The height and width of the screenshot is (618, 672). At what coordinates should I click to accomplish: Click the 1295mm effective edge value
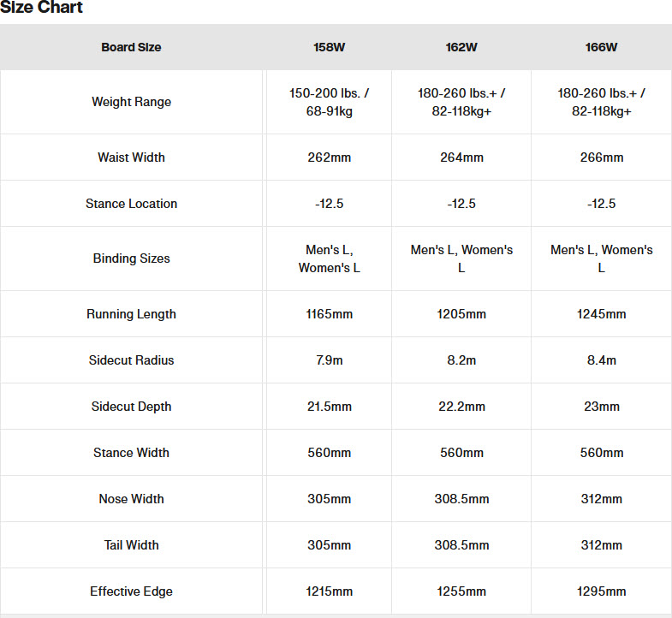point(602,591)
